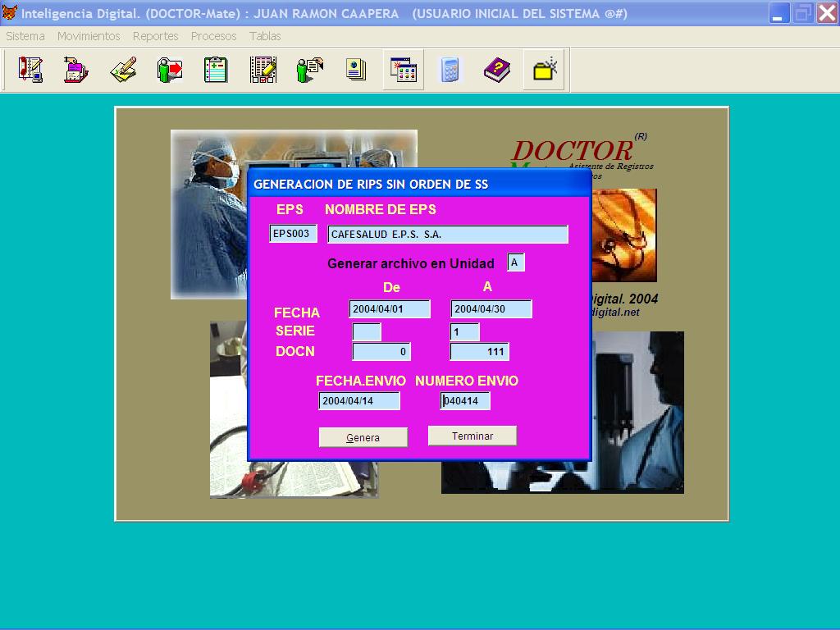Click the hand inserting card icon

76,70
